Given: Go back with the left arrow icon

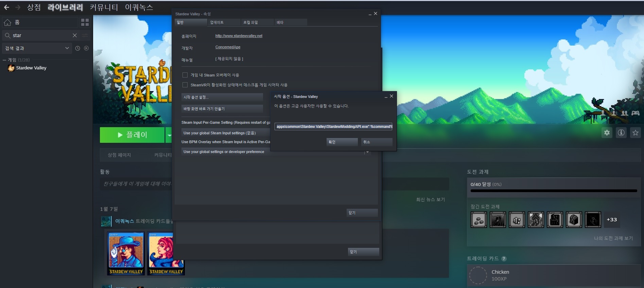Looking at the screenshot, I should coord(6,7).
